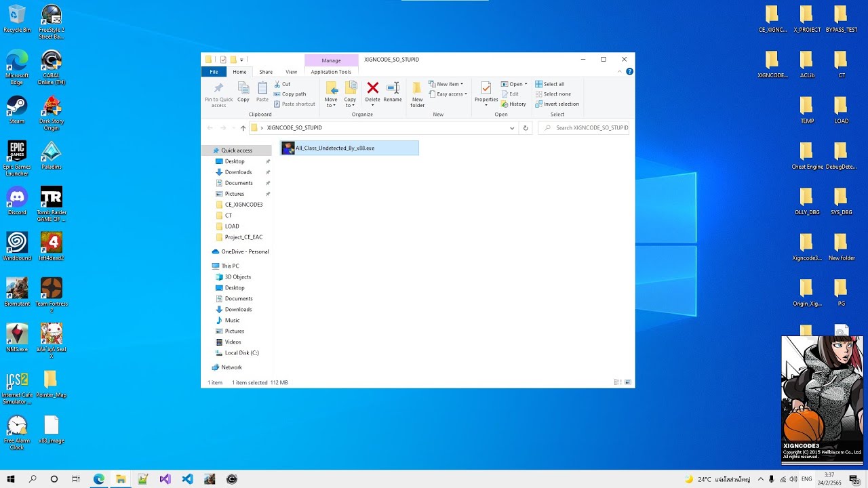Click the Manage contextual tab
Image resolution: width=868 pixels, height=488 pixels.
(331, 60)
